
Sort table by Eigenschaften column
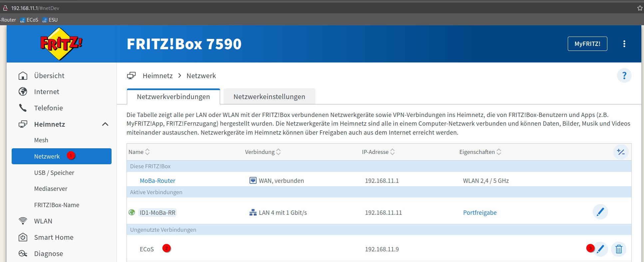click(x=498, y=152)
